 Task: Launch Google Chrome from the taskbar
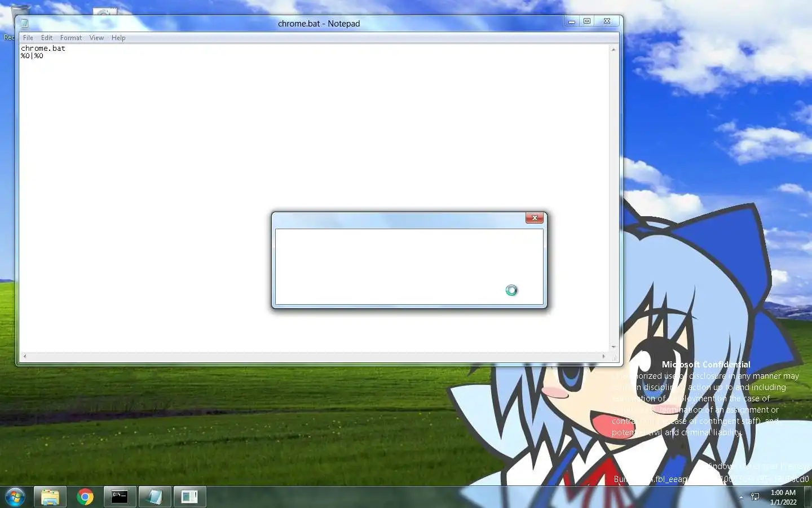85,497
